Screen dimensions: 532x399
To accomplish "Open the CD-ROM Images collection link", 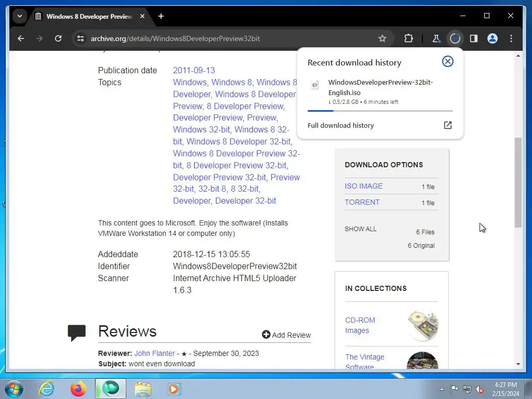I will (x=360, y=325).
